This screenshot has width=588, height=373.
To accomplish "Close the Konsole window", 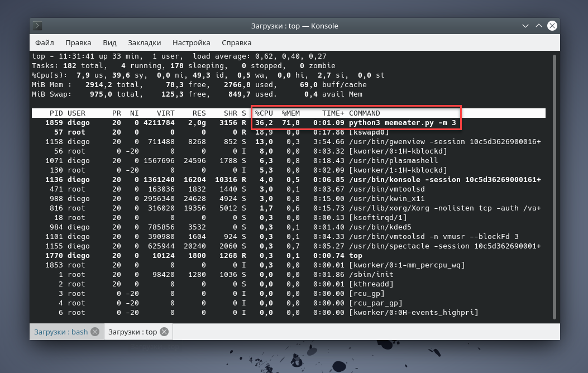I will tap(552, 26).
